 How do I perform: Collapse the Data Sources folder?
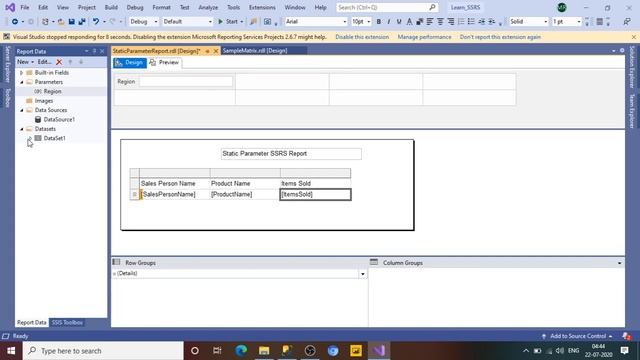[x=22, y=110]
